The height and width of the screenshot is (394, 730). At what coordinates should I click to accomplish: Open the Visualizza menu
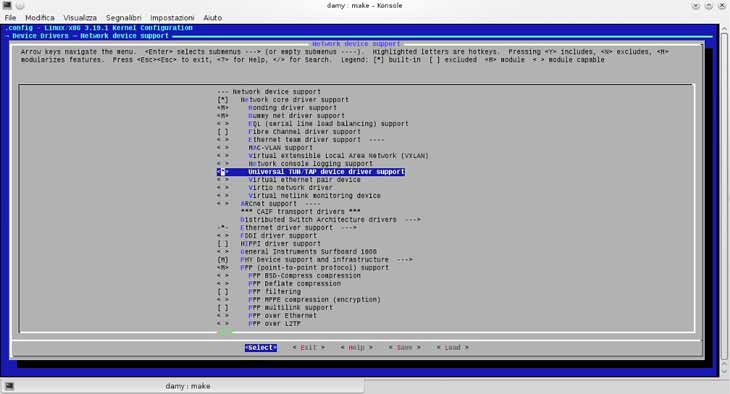pyautogui.click(x=80, y=18)
